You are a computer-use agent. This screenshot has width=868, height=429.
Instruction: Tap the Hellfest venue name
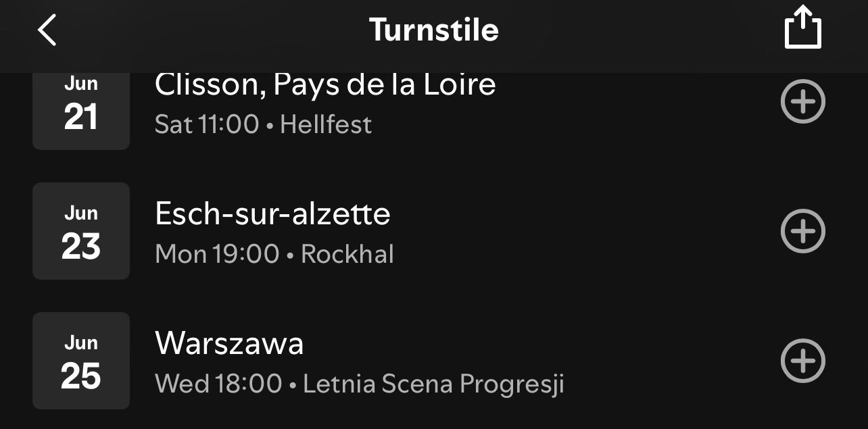326,124
